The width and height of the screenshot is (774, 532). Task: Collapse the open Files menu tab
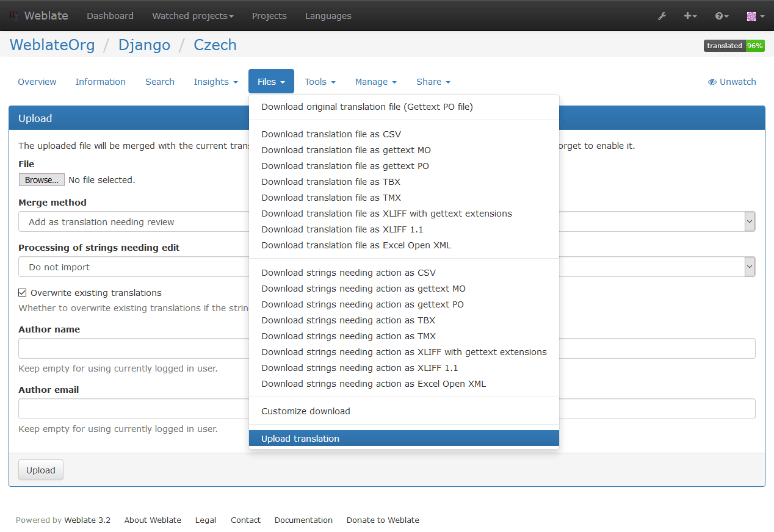271,82
